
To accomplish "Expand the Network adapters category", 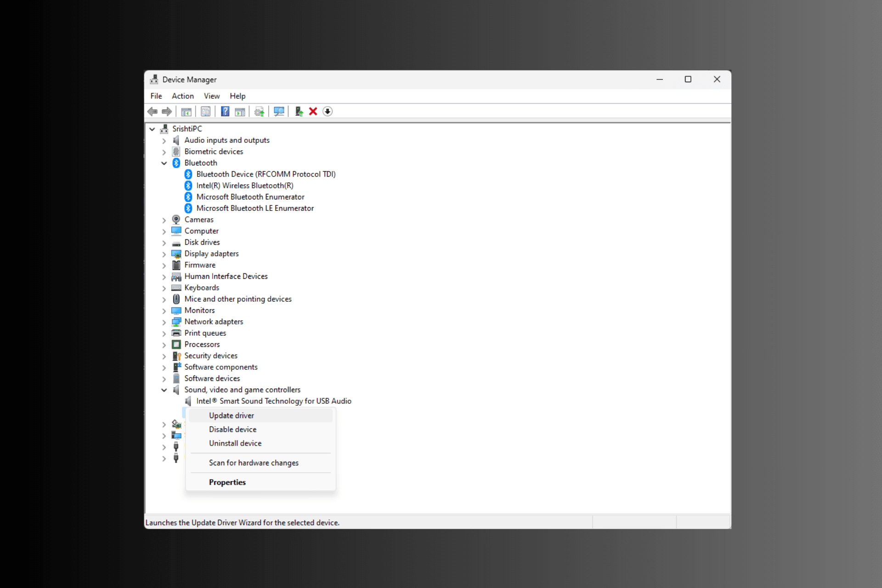I will 164,322.
